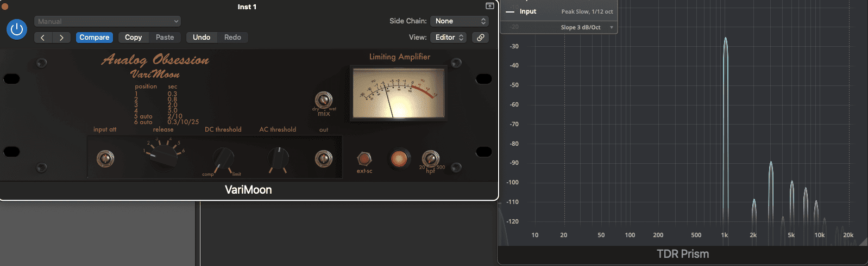Toggle the Compare button
868x266 pixels.
(x=95, y=38)
